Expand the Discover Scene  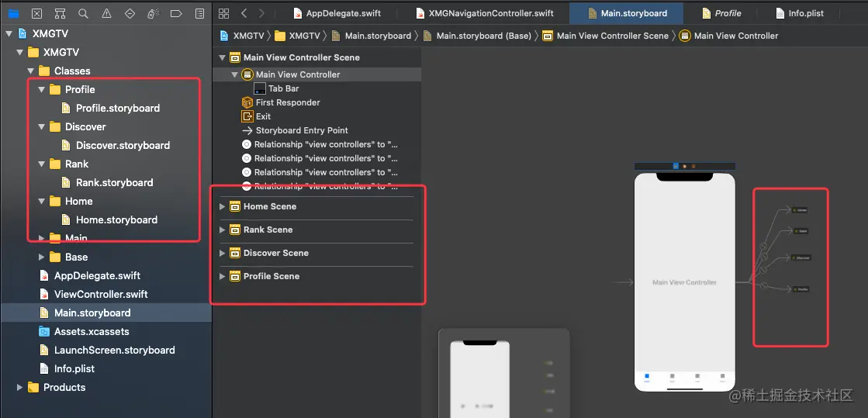pyautogui.click(x=223, y=253)
